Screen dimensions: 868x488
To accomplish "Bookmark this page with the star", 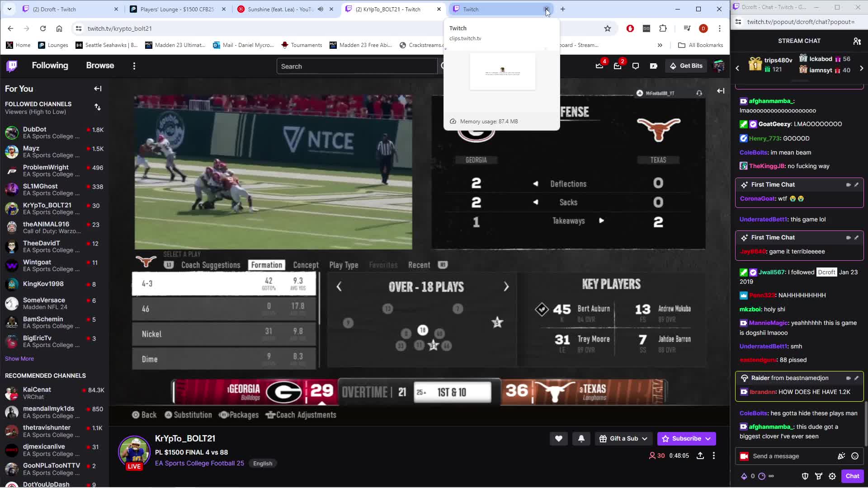I will tap(608, 28).
